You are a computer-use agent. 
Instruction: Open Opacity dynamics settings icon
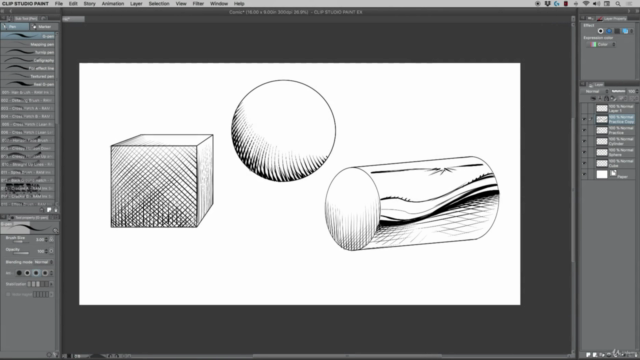[x=51, y=251]
